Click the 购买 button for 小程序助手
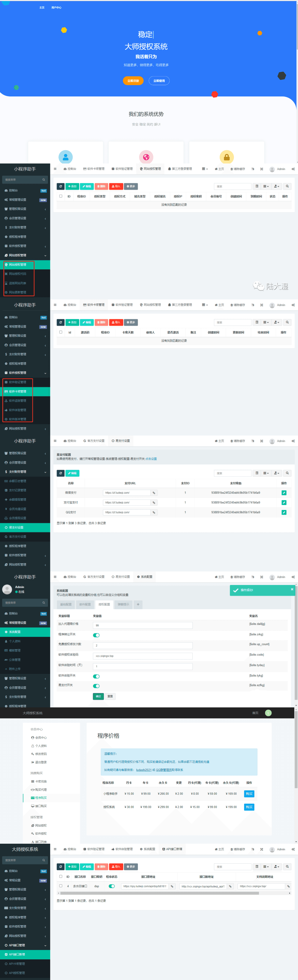Image resolution: width=298 pixels, height=980 pixels. tap(249, 794)
